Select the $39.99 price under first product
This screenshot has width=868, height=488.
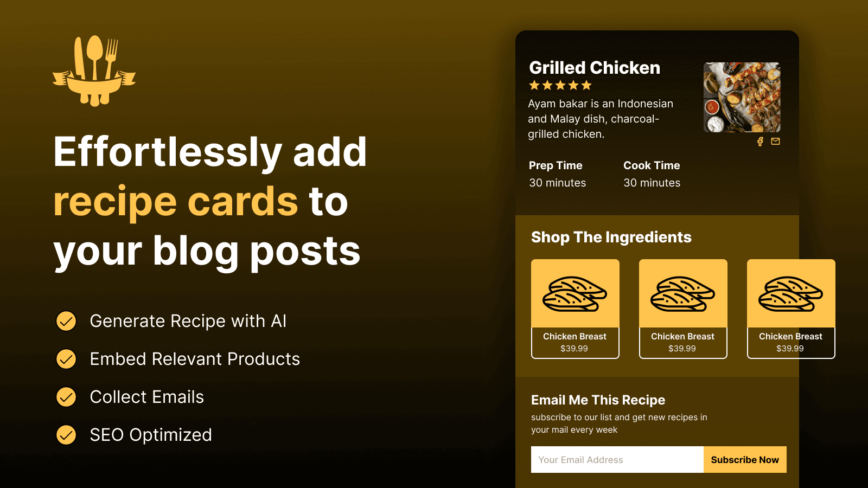[x=575, y=349]
